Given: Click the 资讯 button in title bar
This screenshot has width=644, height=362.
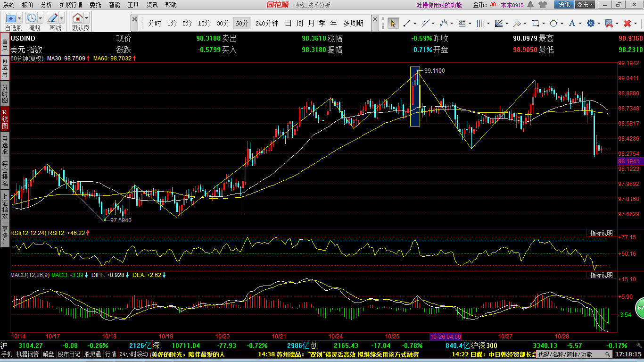Looking at the screenshot, I should click(564, 5).
